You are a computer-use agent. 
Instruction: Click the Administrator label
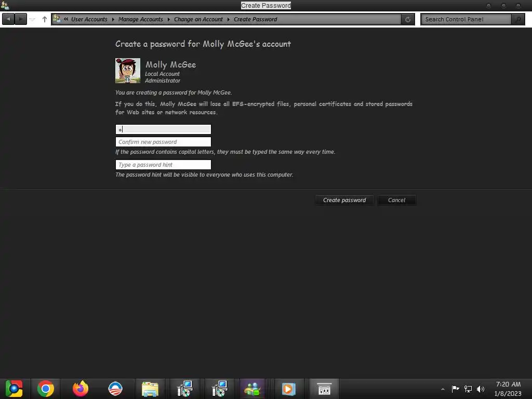pyautogui.click(x=163, y=81)
